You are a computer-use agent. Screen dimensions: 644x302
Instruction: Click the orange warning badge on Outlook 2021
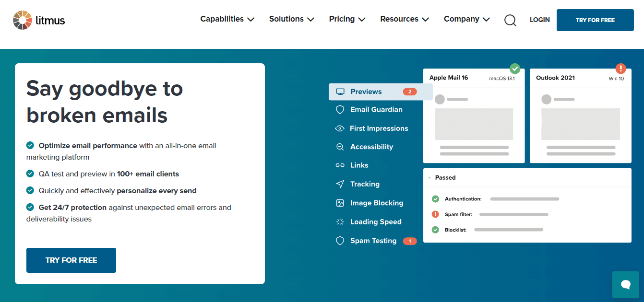tap(621, 69)
